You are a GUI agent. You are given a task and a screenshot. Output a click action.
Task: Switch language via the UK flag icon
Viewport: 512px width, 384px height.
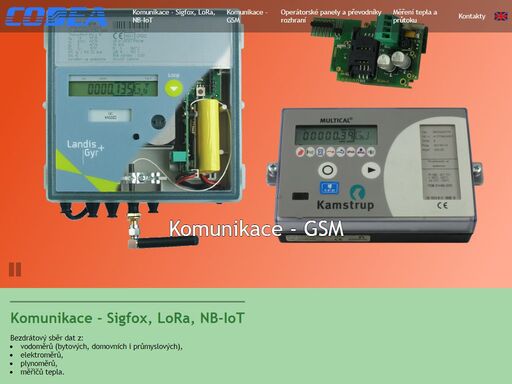[x=501, y=16]
